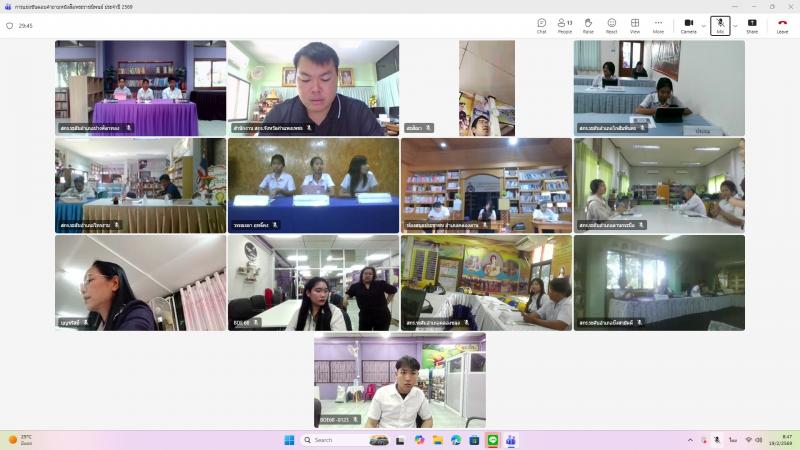Click the Windows Start button
This screenshot has width=800, height=450.
[290, 440]
